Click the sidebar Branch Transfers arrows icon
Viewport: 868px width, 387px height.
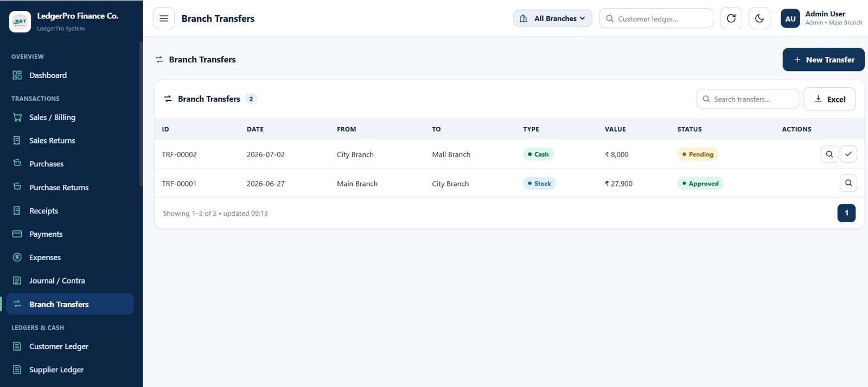[x=17, y=304]
